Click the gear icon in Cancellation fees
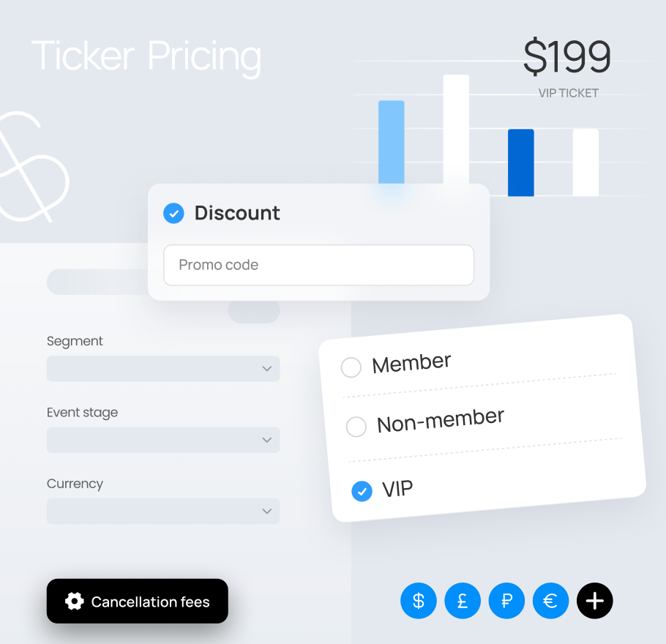 [75, 601]
